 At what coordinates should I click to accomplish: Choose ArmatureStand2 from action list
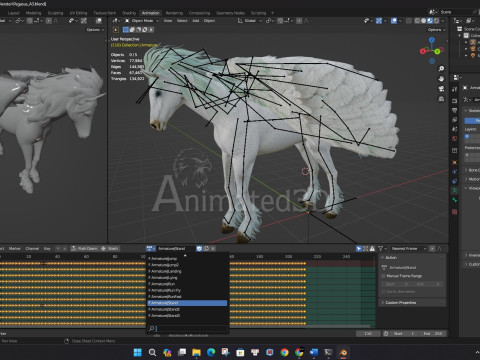click(x=187, y=309)
